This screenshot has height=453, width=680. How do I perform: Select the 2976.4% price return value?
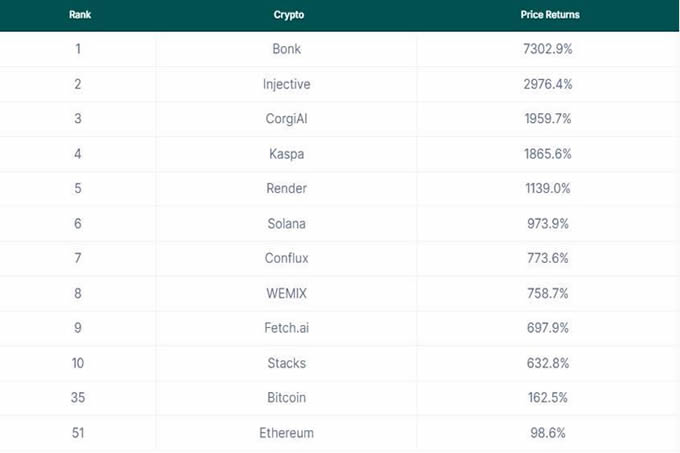click(549, 83)
